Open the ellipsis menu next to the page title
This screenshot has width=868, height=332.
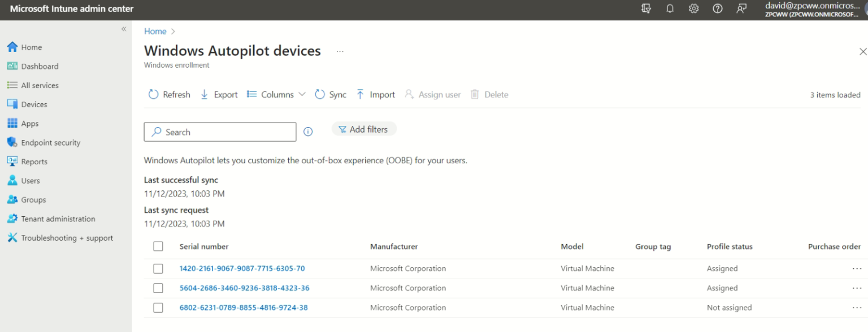coord(340,51)
